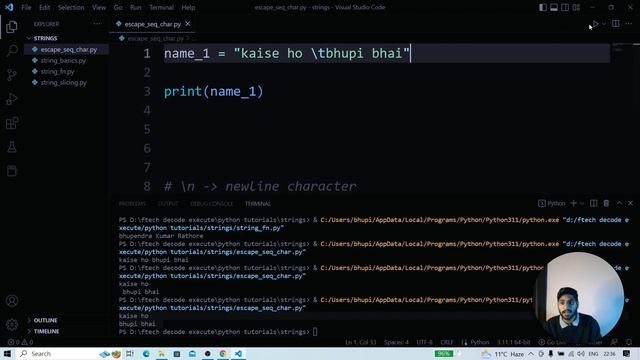Open Explorer Views and More Actions ellipsis
640x360 pixels.
tap(97, 24)
